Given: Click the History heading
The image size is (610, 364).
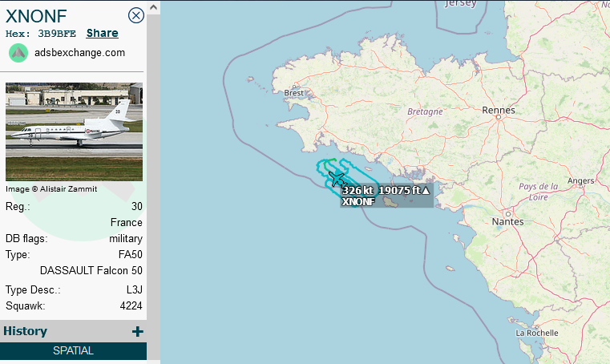Looking at the screenshot, I should pos(26,331).
